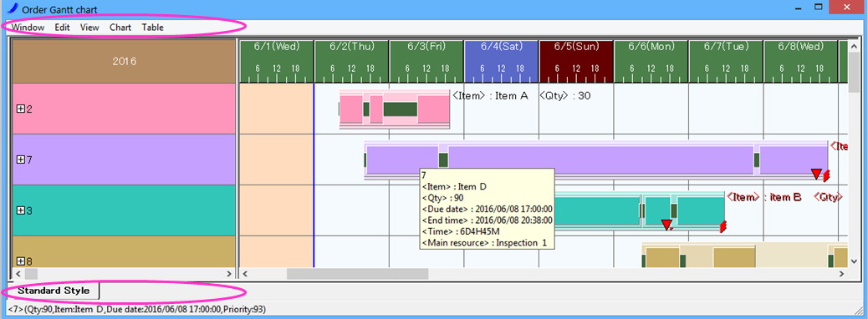The width and height of the screenshot is (868, 319).
Task: Expand order 8 tree node
Action: tap(21, 261)
